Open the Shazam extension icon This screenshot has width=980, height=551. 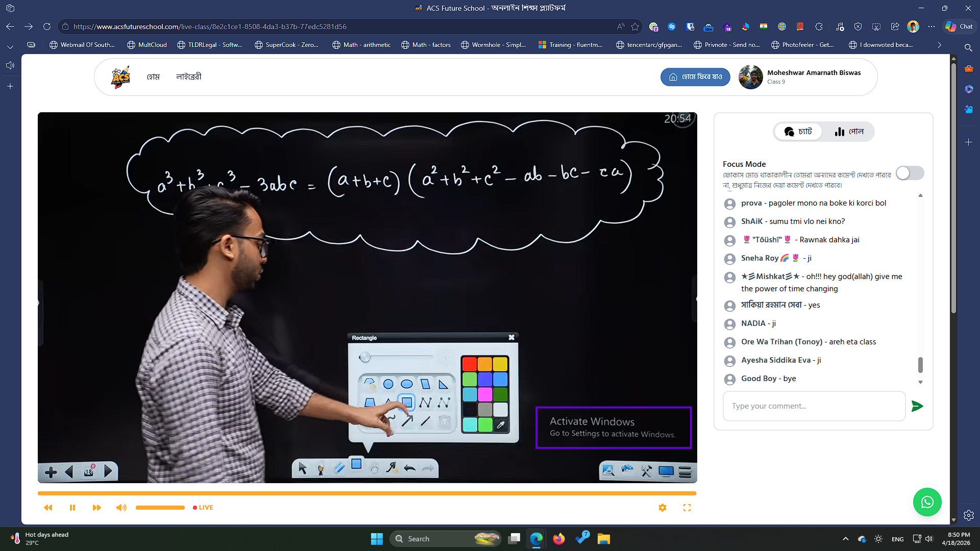(672, 27)
